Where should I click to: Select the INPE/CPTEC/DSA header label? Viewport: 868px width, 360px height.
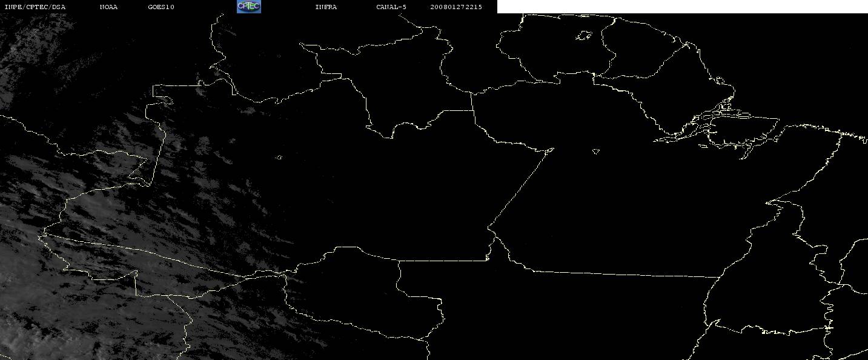(x=35, y=7)
